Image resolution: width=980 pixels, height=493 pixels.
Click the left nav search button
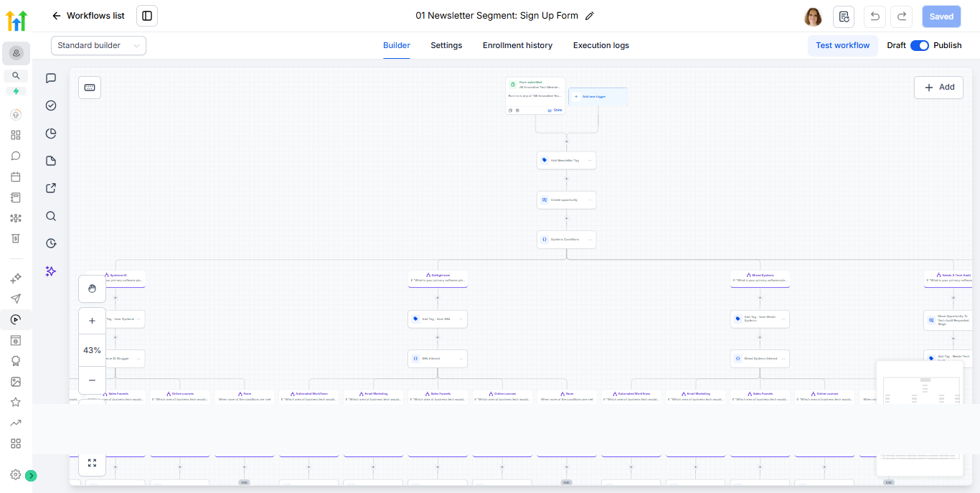tap(16, 75)
